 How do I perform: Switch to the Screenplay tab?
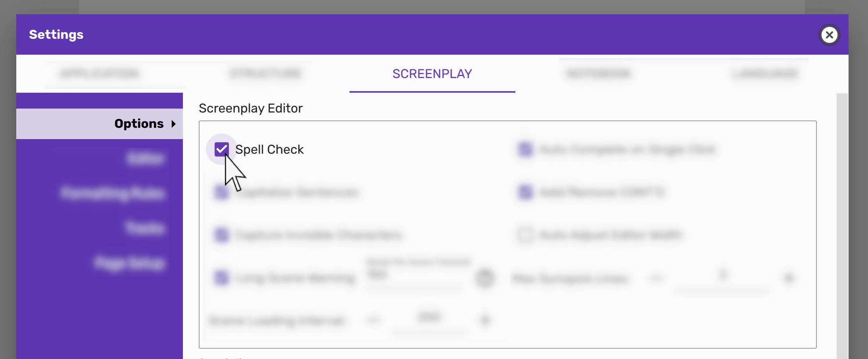pyautogui.click(x=432, y=74)
